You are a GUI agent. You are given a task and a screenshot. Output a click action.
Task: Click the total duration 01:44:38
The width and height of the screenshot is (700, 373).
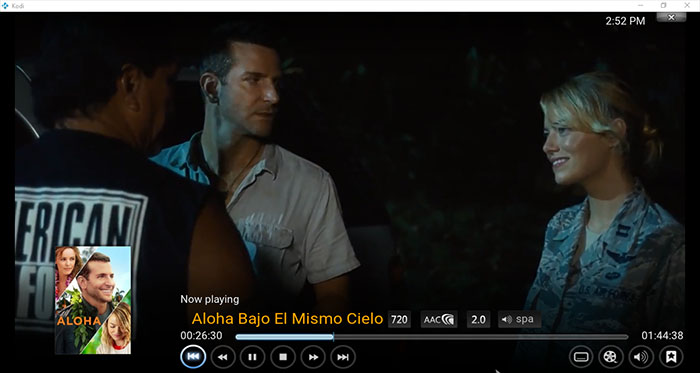click(662, 336)
